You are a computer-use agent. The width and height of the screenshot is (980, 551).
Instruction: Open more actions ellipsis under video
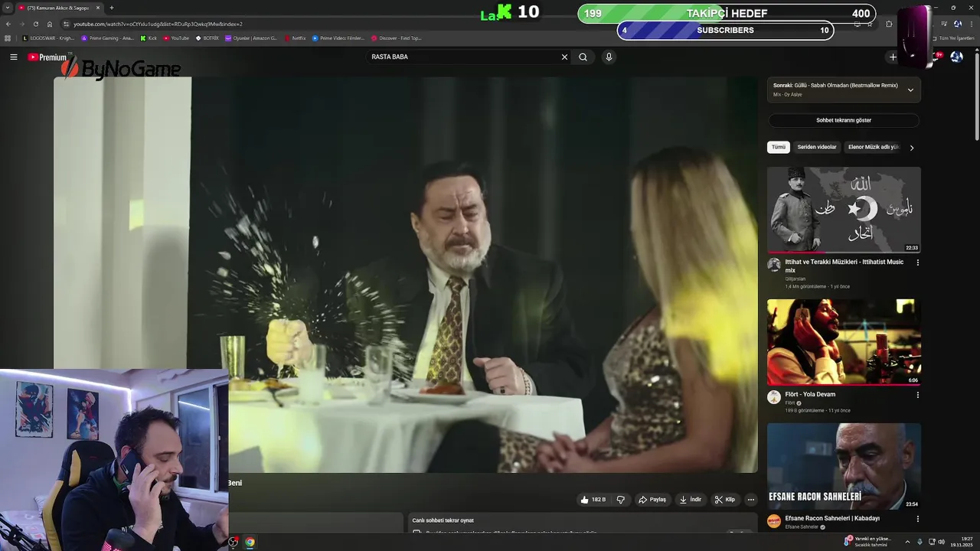pyautogui.click(x=751, y=500)
